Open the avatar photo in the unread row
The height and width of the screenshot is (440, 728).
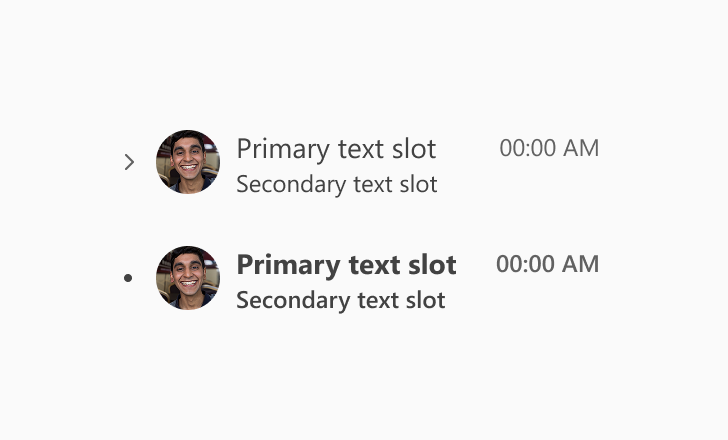pyautogui.click(x=188, y=278)
